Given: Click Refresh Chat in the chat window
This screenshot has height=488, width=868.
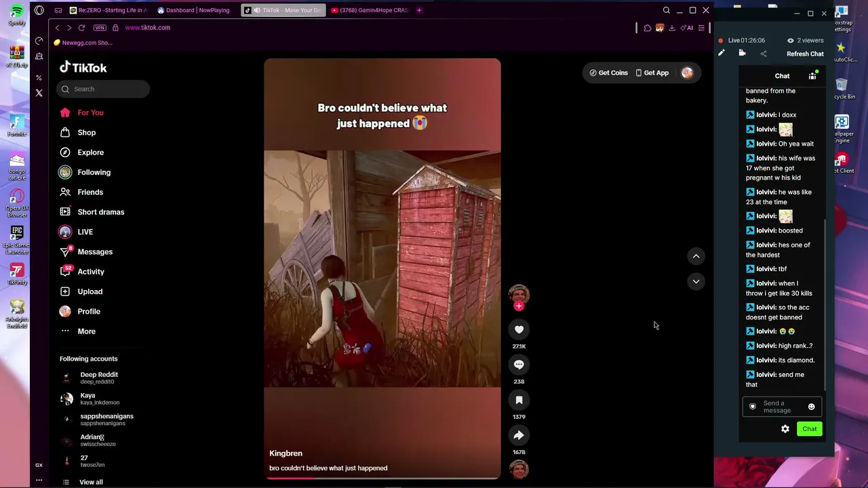Looking at the screenshot, I should click(x=805, y=54).
